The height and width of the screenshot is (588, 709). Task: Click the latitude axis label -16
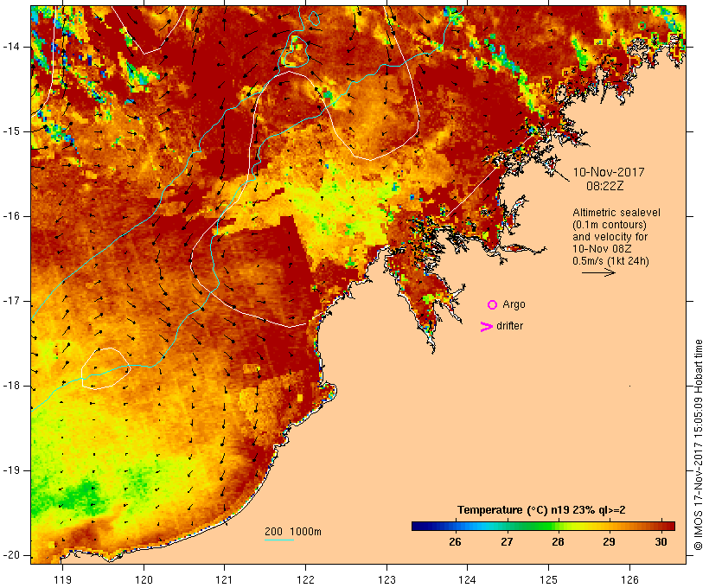point(11,216)
